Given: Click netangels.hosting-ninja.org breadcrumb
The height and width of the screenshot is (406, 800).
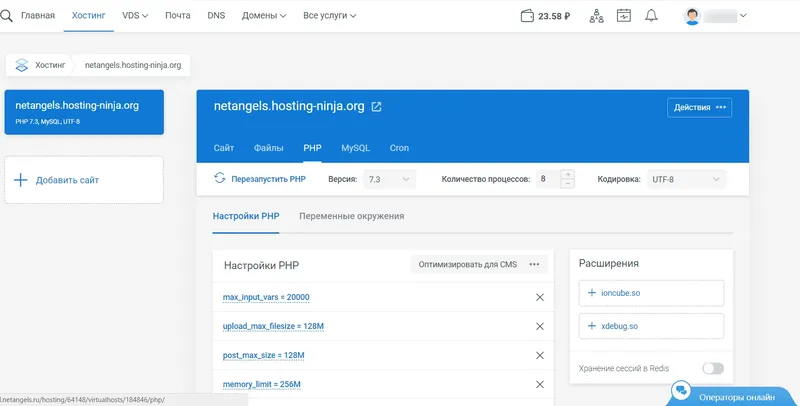Looking at the screenshot, I should coord(133,65).
